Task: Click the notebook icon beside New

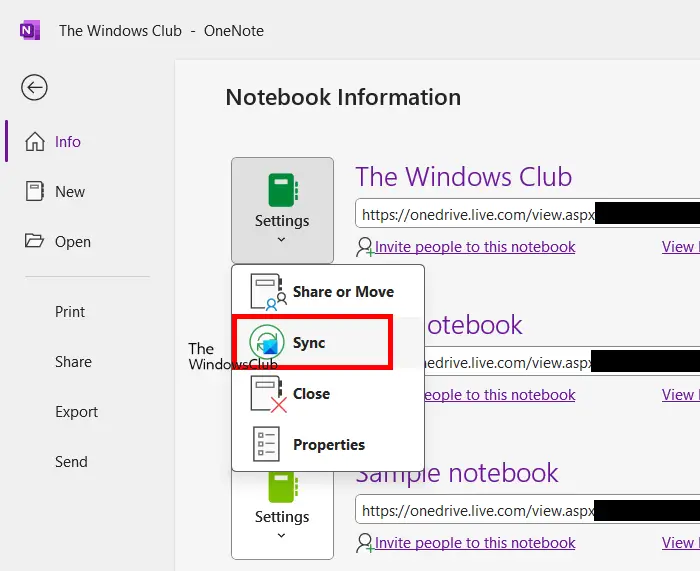Action: 34,191
